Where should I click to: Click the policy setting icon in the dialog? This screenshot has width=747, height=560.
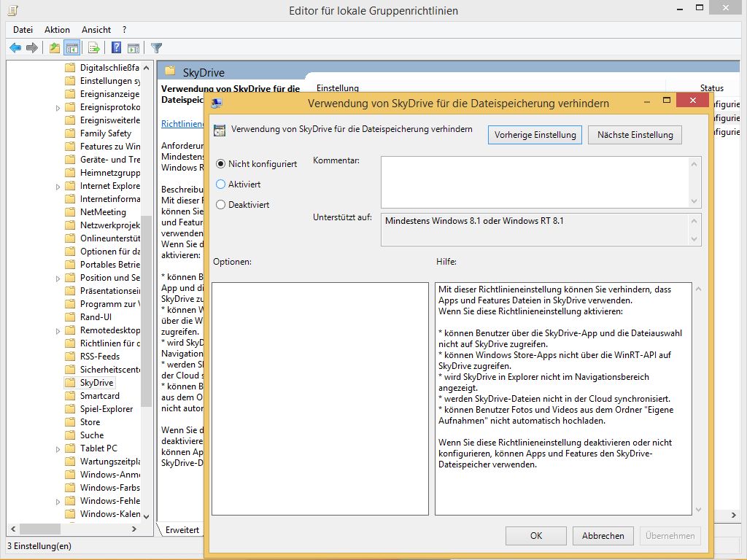220,130
